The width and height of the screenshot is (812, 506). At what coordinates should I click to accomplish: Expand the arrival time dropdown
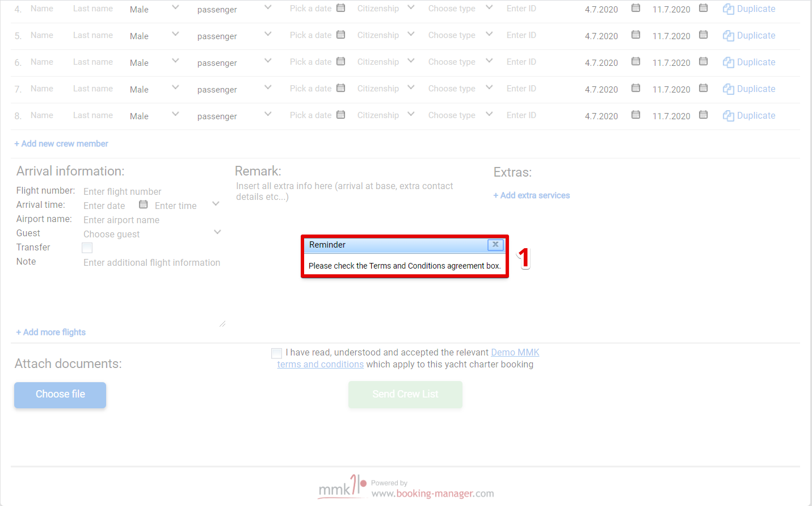pos(216,204)
